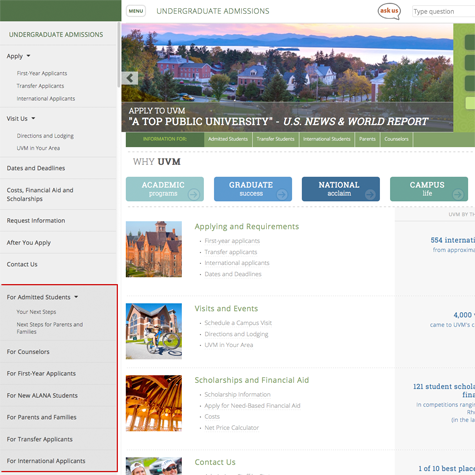Click arrow icon on GRADUATE success tile
Screen dimensions: 475x475
282,194
